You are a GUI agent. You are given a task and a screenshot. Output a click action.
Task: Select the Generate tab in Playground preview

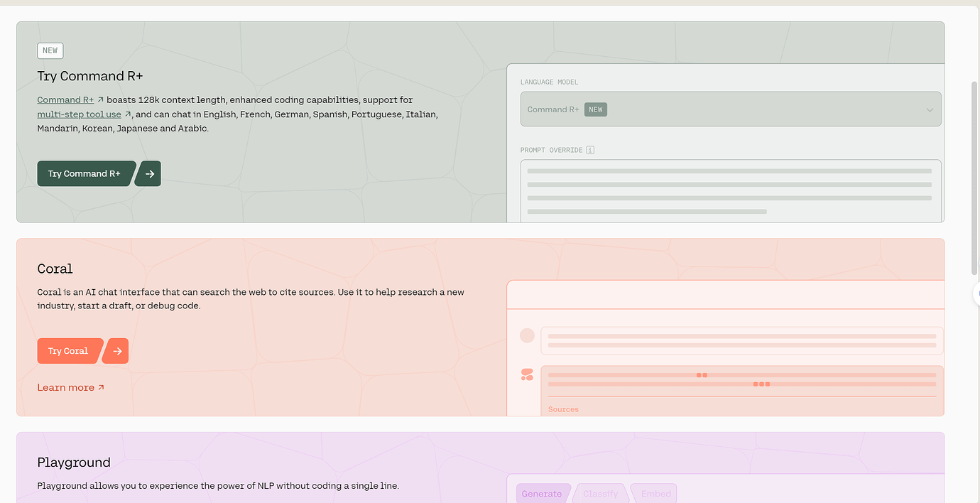[x=542, y=494]
